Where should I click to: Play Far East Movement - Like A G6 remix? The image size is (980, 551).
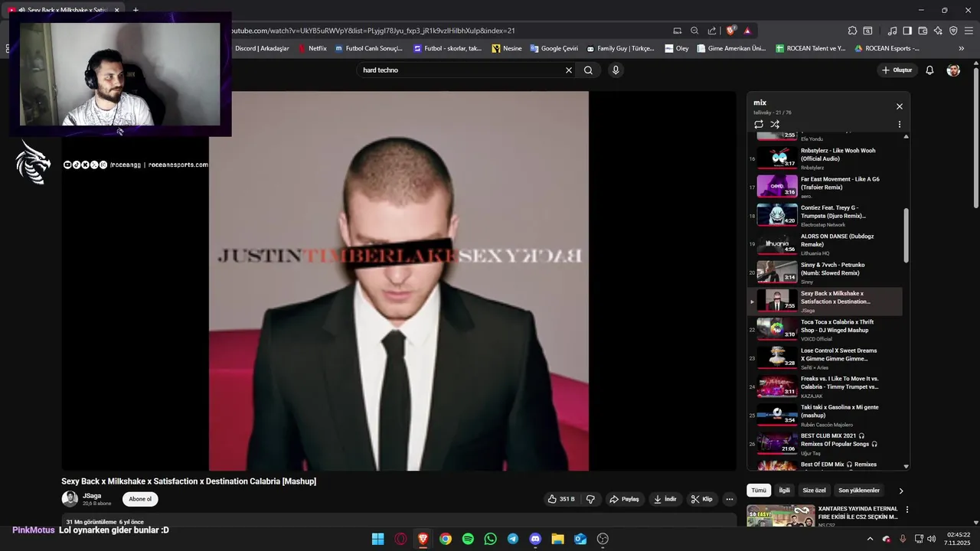point(825,187)
